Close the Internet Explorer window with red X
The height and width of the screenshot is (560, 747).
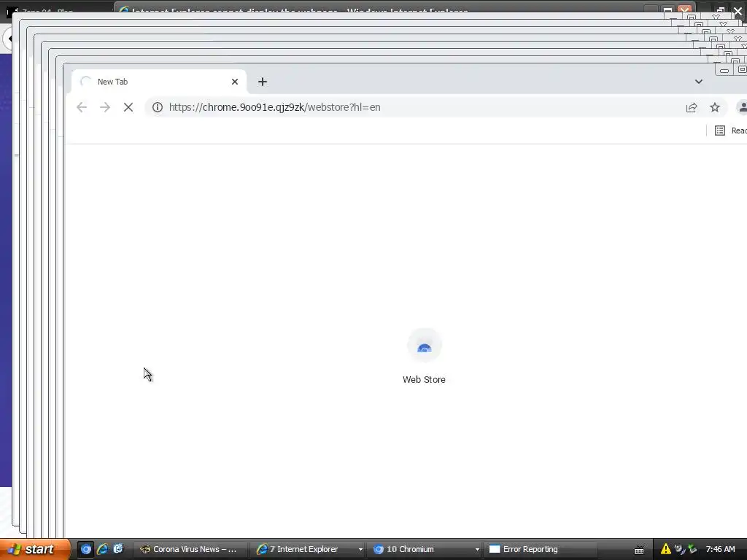pyautogui.click(x=684, y=10)
